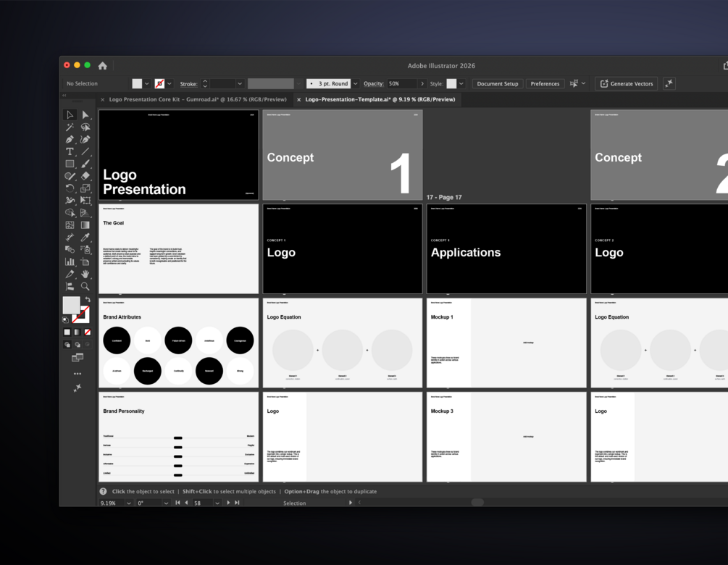This screenshot has height=565, width=728.
Task: Select the Line Segment tool
Action: pos(85,151)
